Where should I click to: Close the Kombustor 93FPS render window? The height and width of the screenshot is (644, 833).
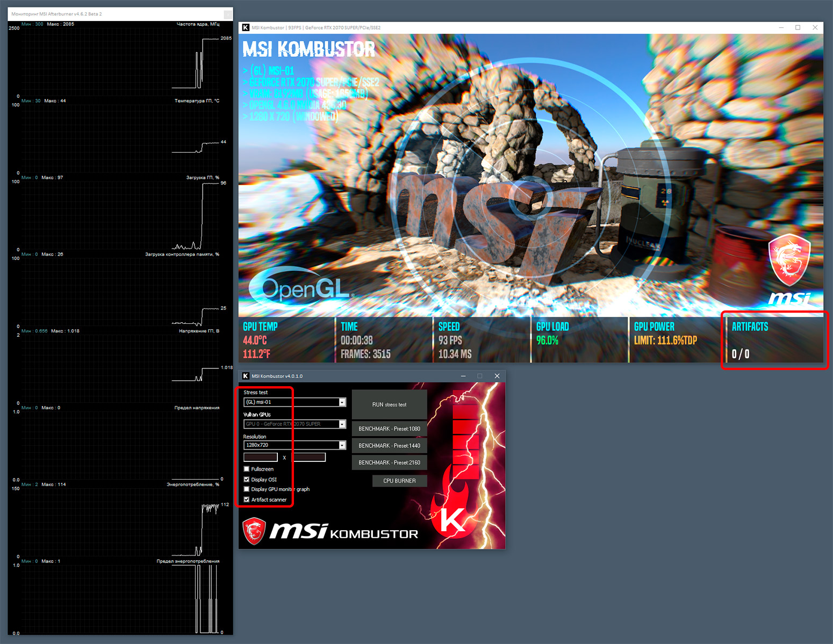[815, 27]
